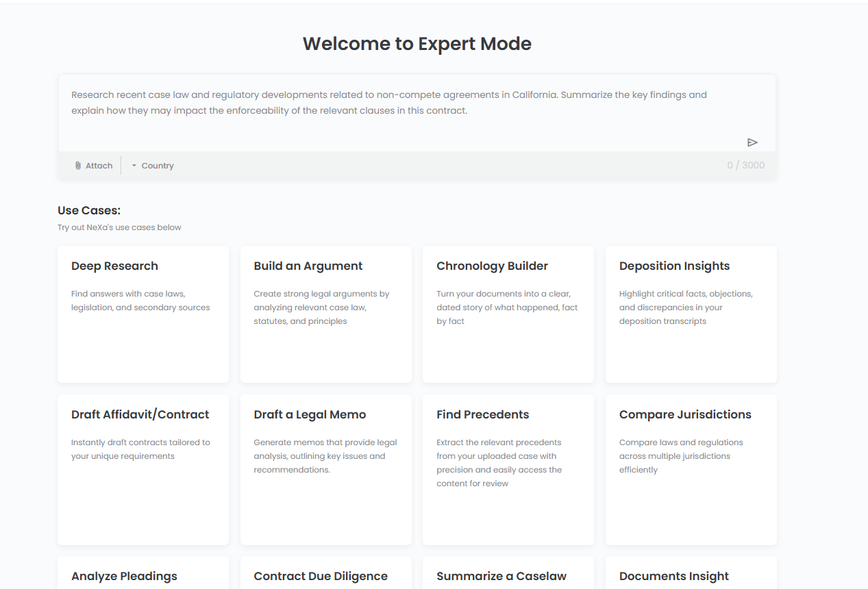Open the Draft a Legal Memo card
This screenshot has width=868, height=589.
click(325, 469)
